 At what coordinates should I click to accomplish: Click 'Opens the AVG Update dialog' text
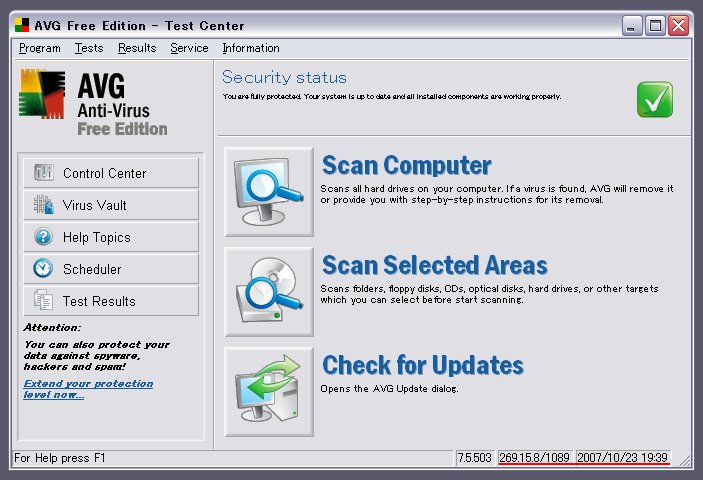(x=389, y=389)
